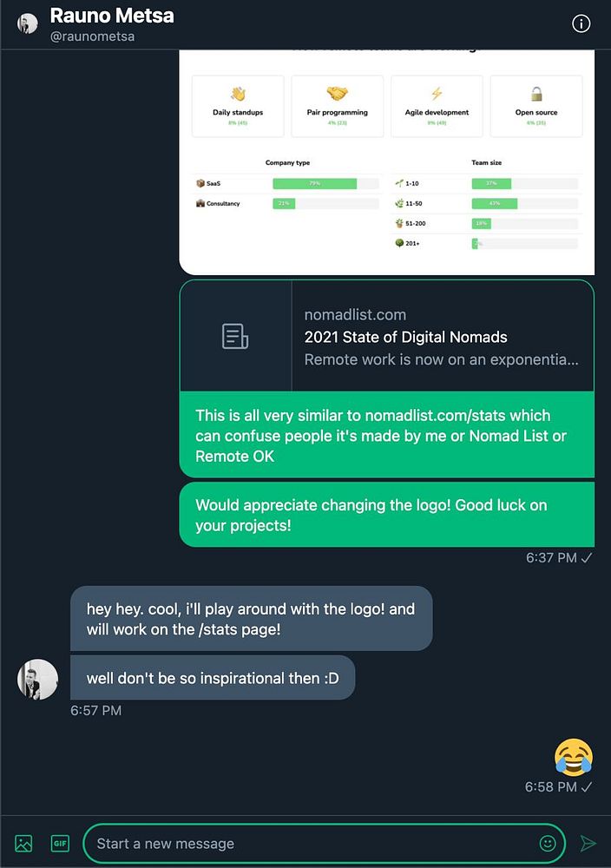Open the nomadlist.com link preview card
611x868 pixels.
pos(387,335)
